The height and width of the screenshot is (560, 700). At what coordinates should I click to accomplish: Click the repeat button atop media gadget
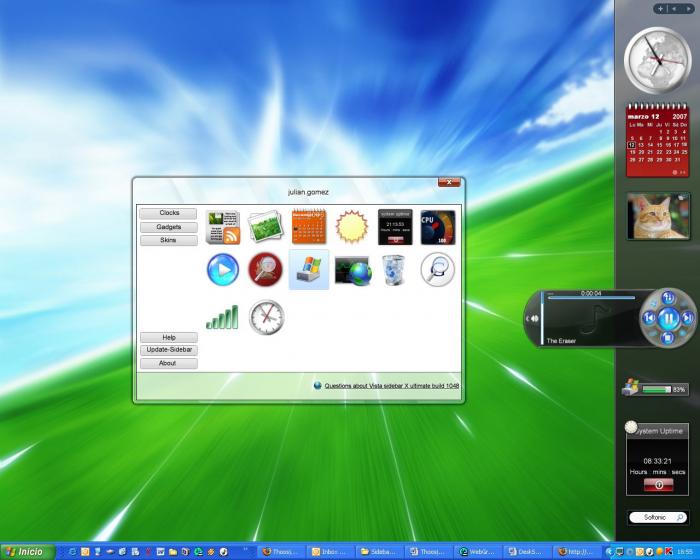click(668, 297)
